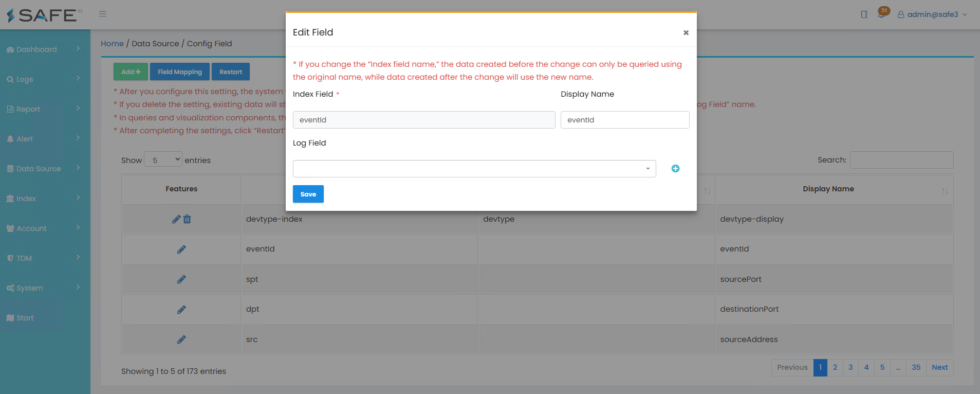Open the Logs sidebar menu
980x394 pixels.
[45, 79]
